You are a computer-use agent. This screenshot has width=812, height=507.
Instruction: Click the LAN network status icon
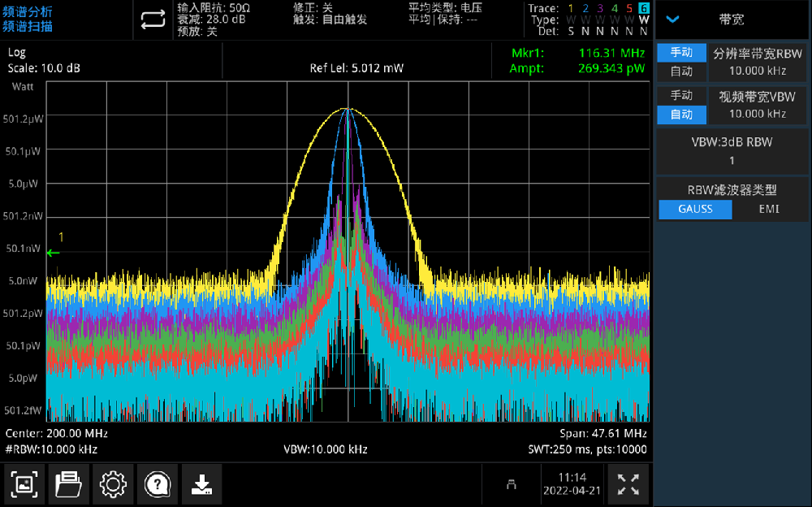point(511,485)
